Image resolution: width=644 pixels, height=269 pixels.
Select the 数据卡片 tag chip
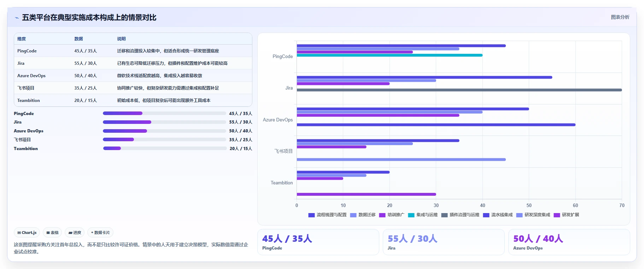point(100,233)
